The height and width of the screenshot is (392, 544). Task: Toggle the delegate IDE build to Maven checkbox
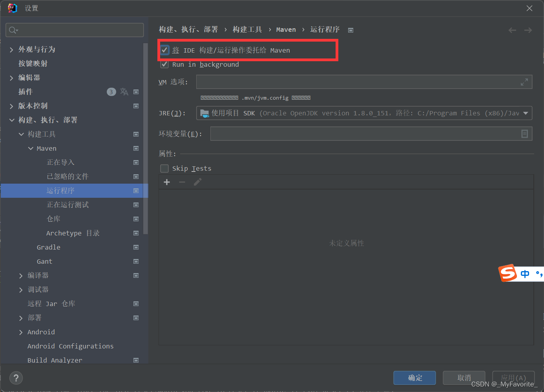[x=164, y=50]
